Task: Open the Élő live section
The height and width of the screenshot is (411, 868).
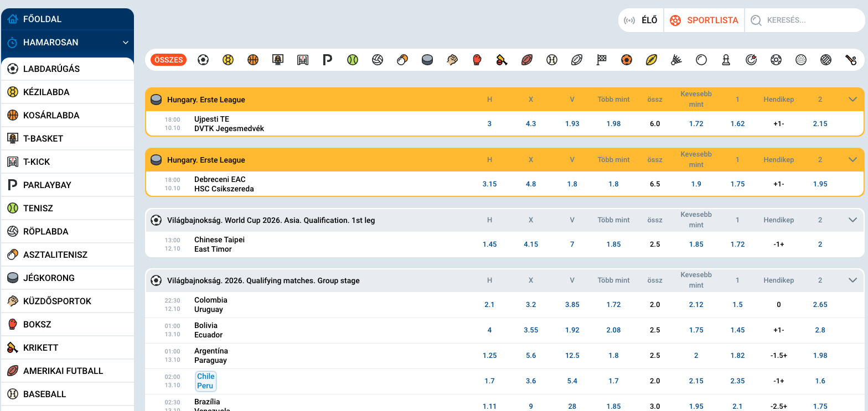Action: 641,20
